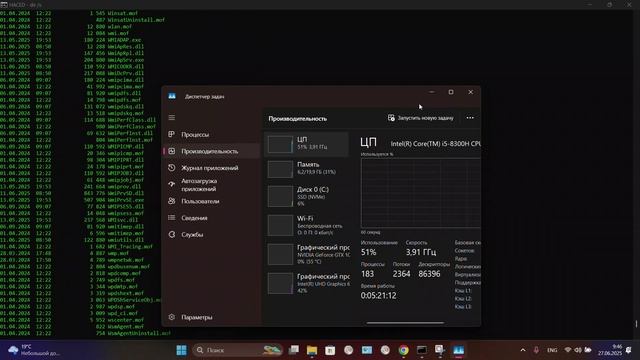
Task: Click the battery tray icon
Action: 588,350
